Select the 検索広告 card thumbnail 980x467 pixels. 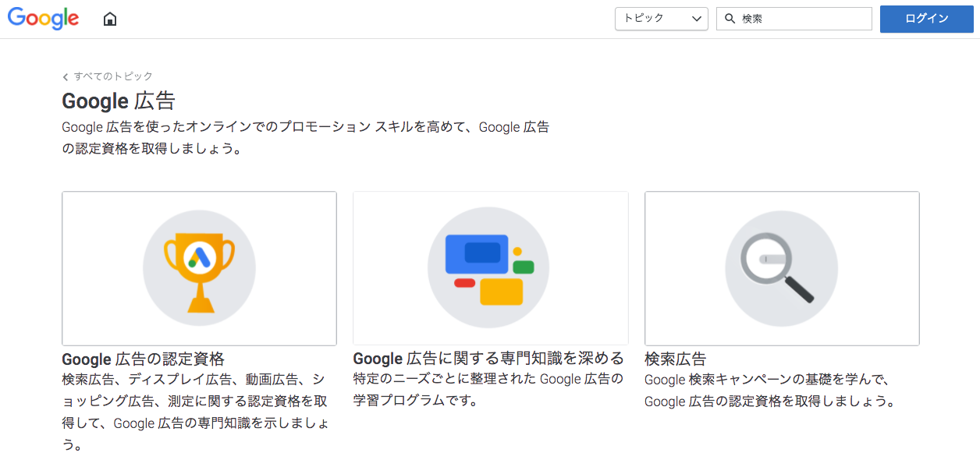coord(782,268)
